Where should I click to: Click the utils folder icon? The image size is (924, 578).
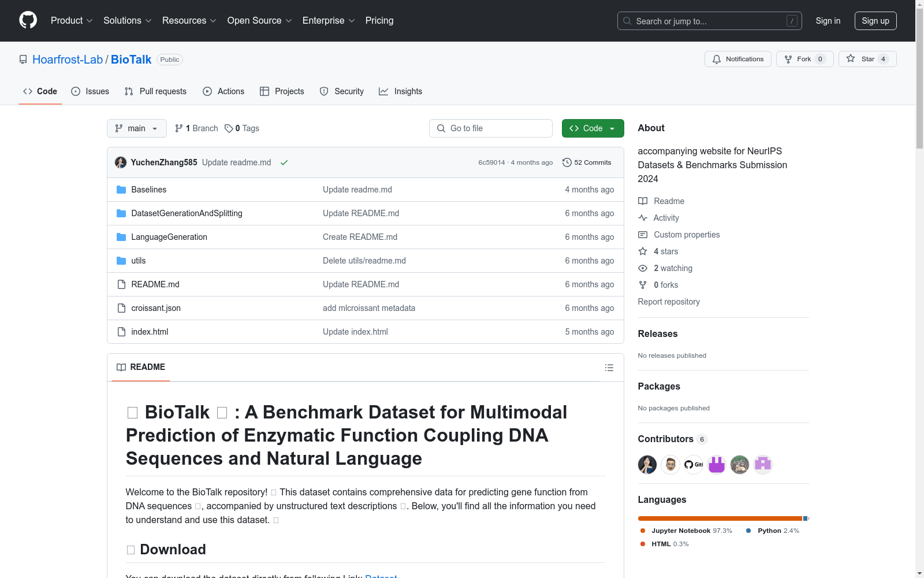coord(121,261)
